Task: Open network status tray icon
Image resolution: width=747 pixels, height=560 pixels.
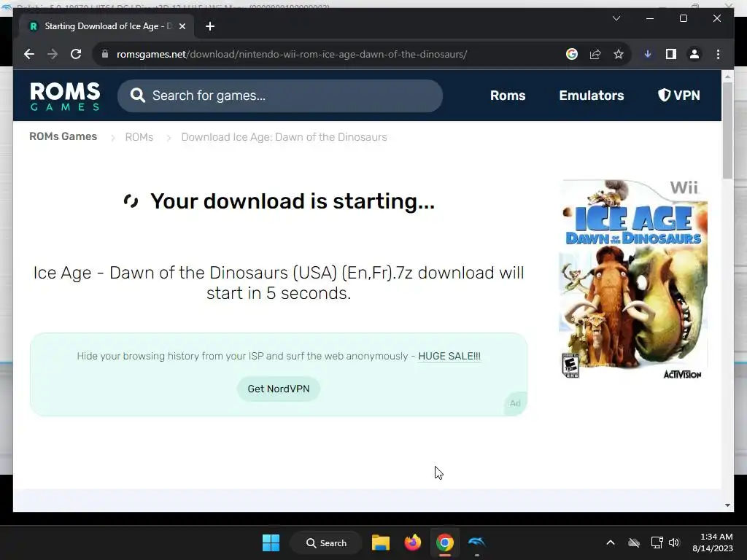Action: (657, 542)
